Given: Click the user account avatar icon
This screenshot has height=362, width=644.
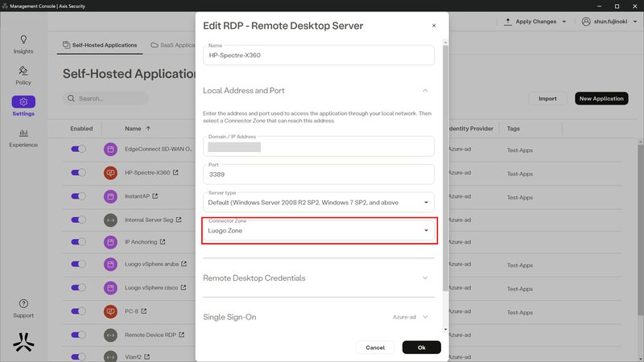Looking at the screenshot, I should point(586,22).
